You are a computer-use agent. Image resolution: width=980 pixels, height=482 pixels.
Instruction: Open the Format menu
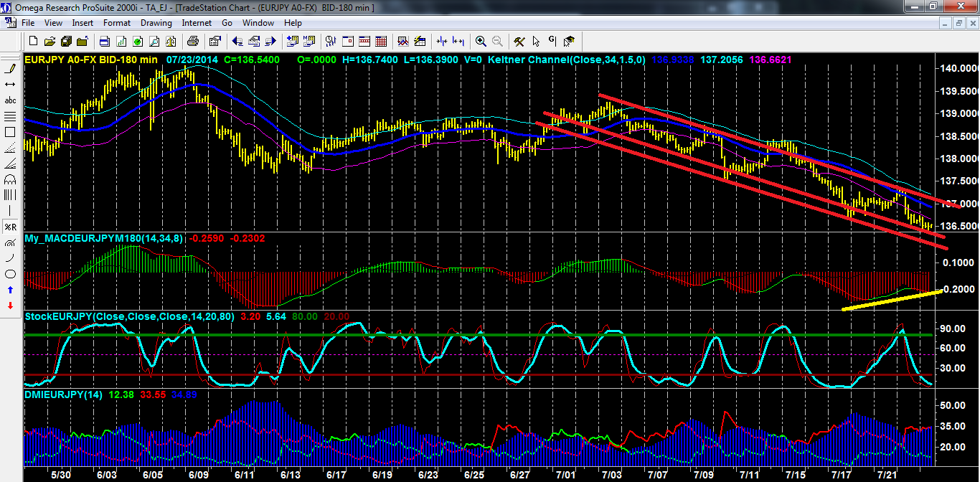116,23
